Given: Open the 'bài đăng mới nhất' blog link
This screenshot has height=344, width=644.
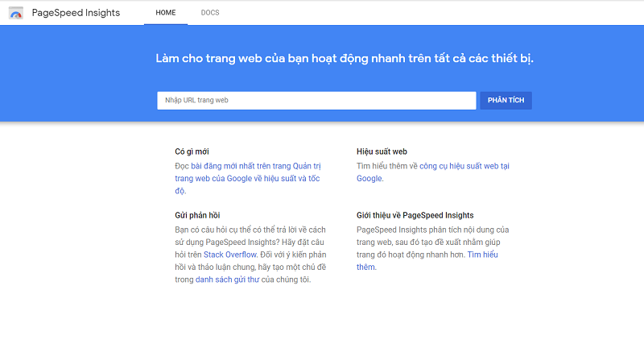Looking at the screenshot, I should (247, 178).
